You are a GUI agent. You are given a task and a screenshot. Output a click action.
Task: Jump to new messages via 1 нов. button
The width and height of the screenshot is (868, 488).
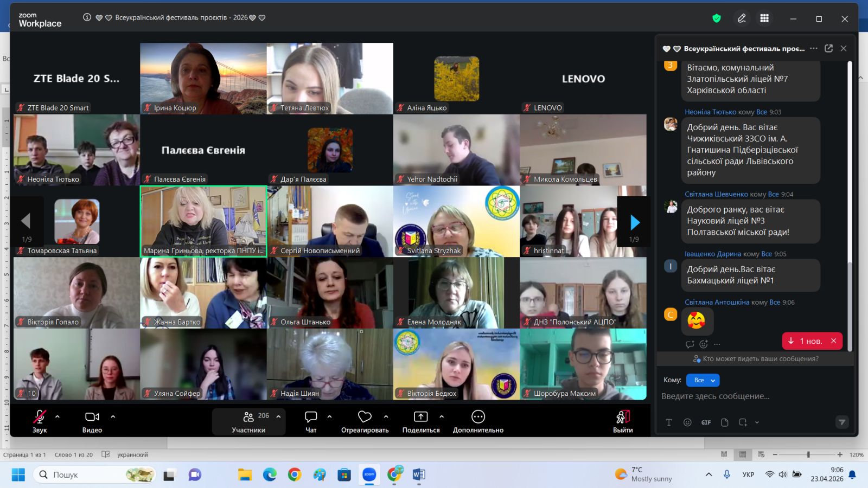point(806,341)
